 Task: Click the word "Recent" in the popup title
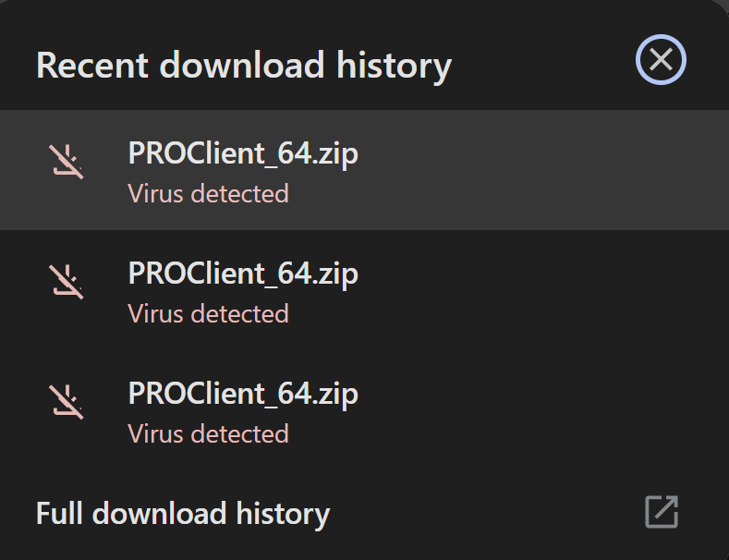click(x=92, y=65)
